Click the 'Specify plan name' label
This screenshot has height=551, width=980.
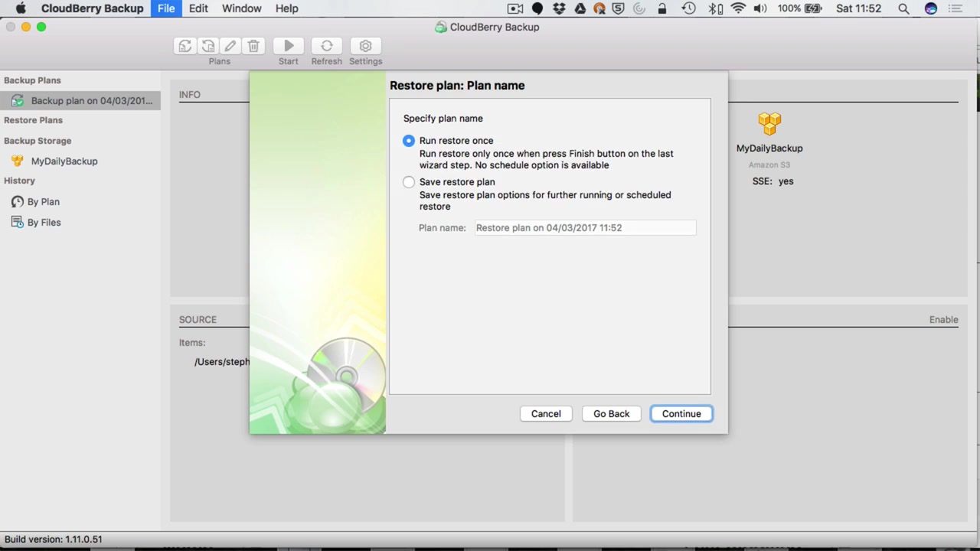pyautogui.click(x=443, y=119)
